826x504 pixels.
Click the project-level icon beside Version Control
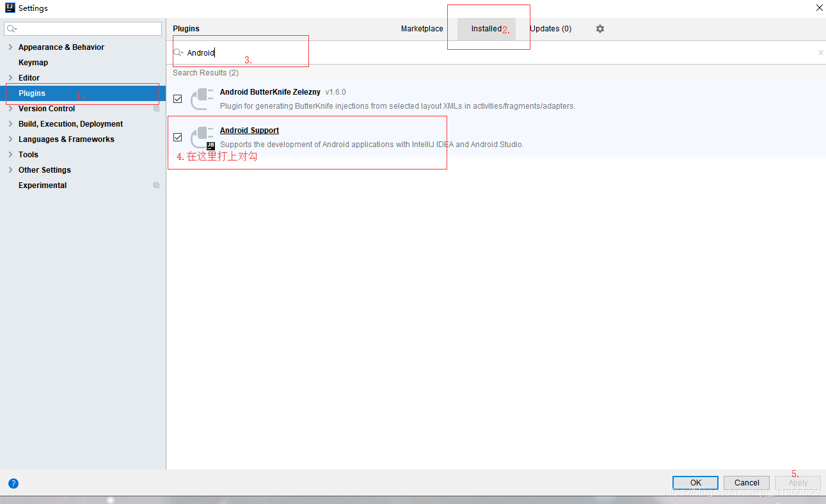coord(156,109)
